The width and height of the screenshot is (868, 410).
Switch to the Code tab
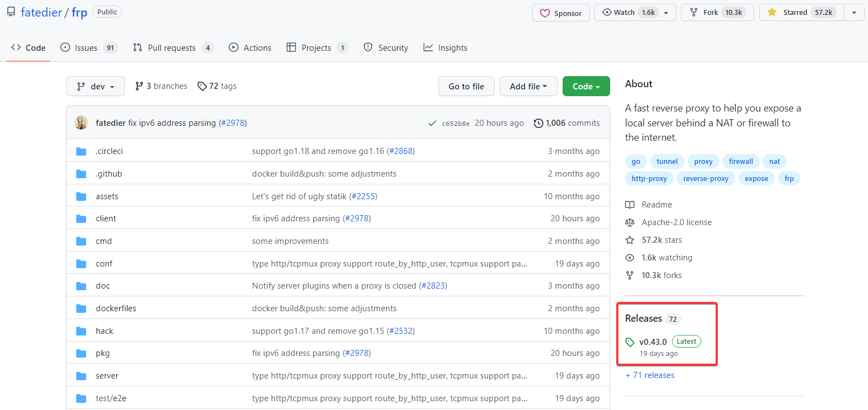pyautogui.click(x=28, y=48)
